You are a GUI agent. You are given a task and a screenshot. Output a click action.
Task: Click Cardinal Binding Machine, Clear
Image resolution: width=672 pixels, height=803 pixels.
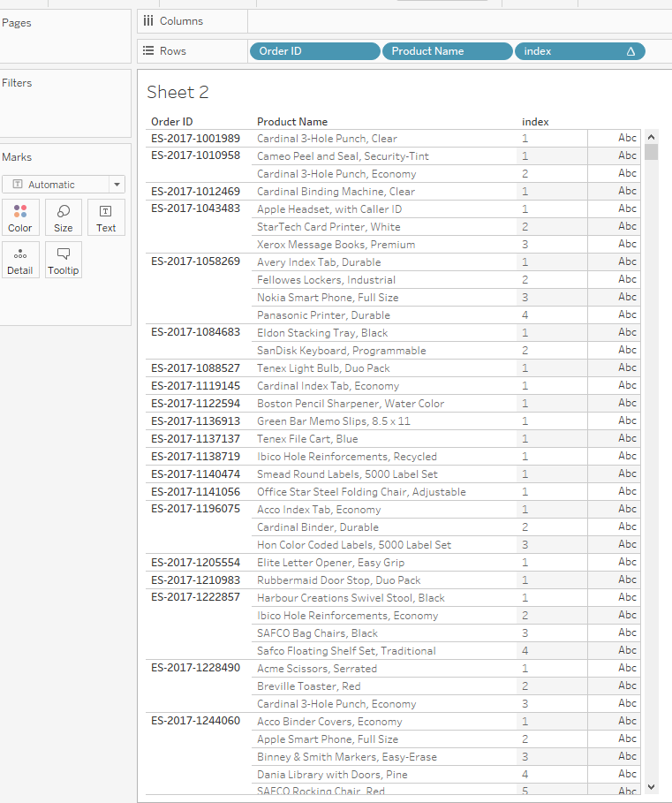tap(336, 192)
